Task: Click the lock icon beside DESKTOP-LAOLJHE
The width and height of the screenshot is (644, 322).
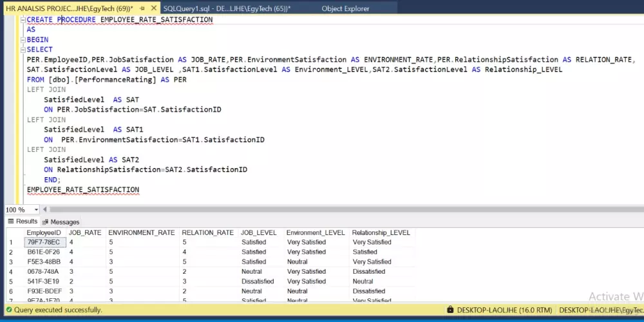Action: click(450, 310)
